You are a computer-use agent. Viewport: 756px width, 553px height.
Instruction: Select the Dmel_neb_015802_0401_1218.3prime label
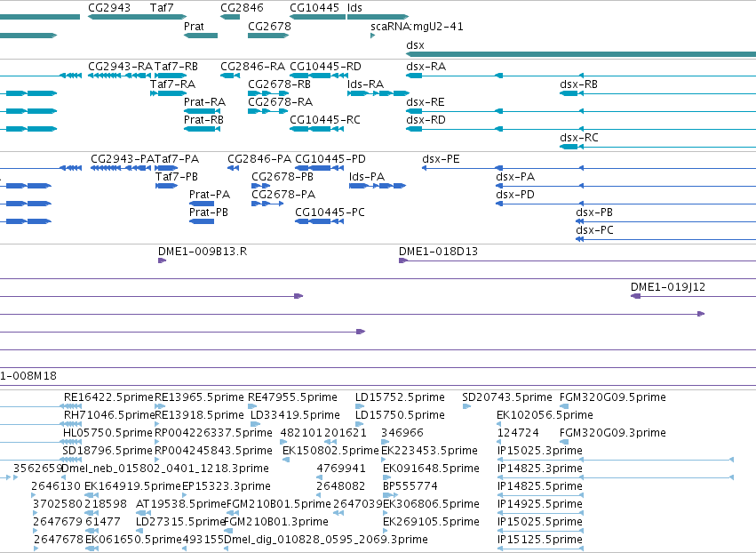(165, 469)
